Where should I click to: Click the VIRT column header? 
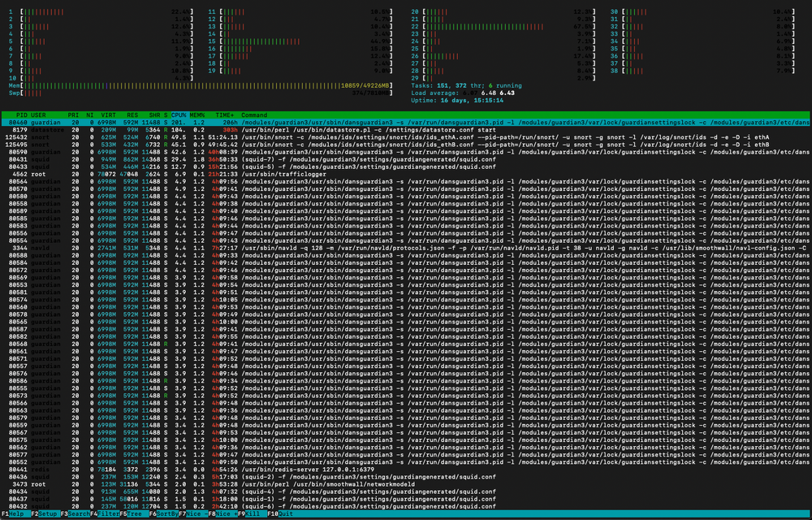108,115
